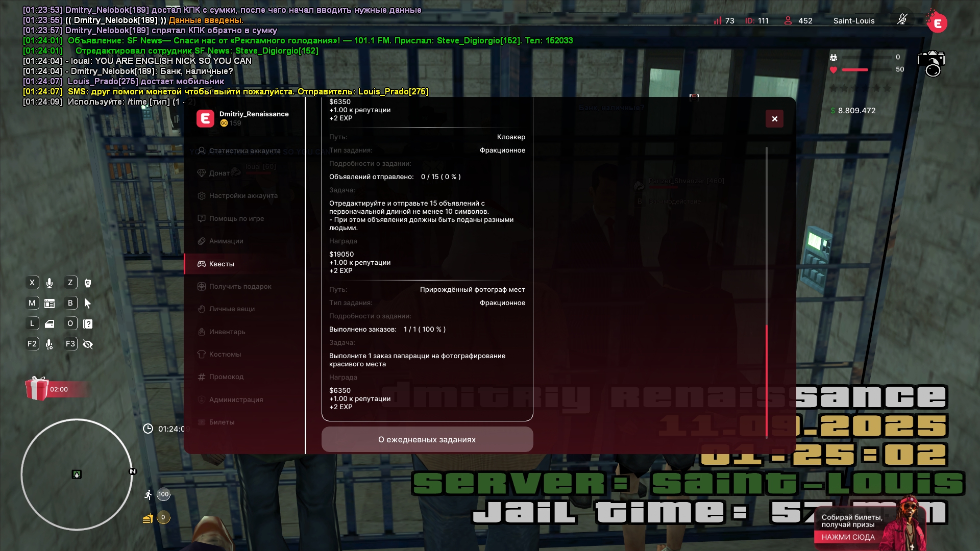
Task: Open Статистика аккаунта section
Action: [x=244, y=151]
